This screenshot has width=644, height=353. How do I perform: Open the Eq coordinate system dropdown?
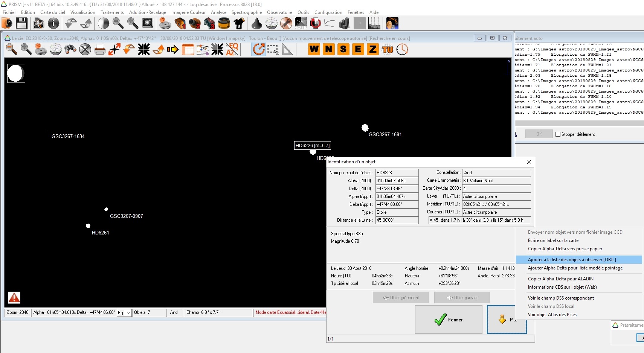coord(124,313)
